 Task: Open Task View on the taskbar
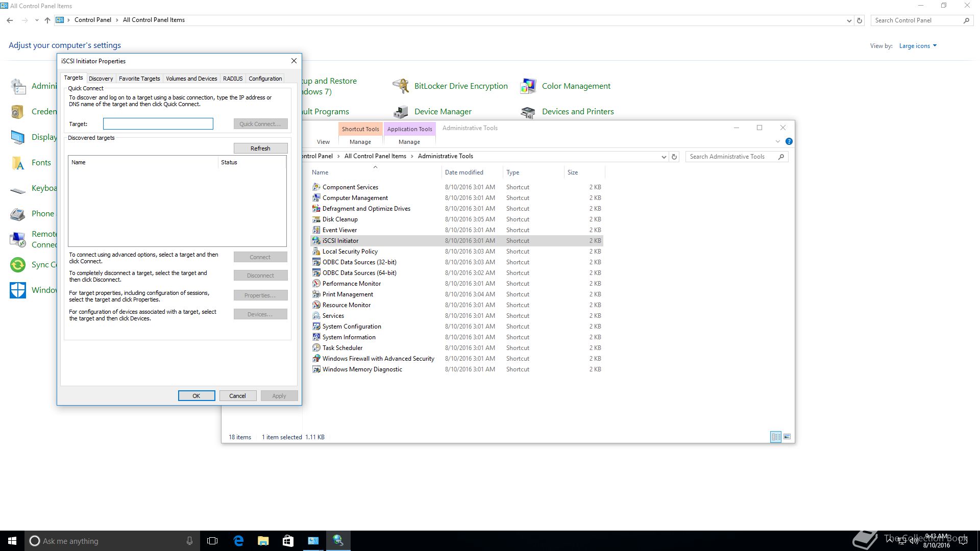212,541
